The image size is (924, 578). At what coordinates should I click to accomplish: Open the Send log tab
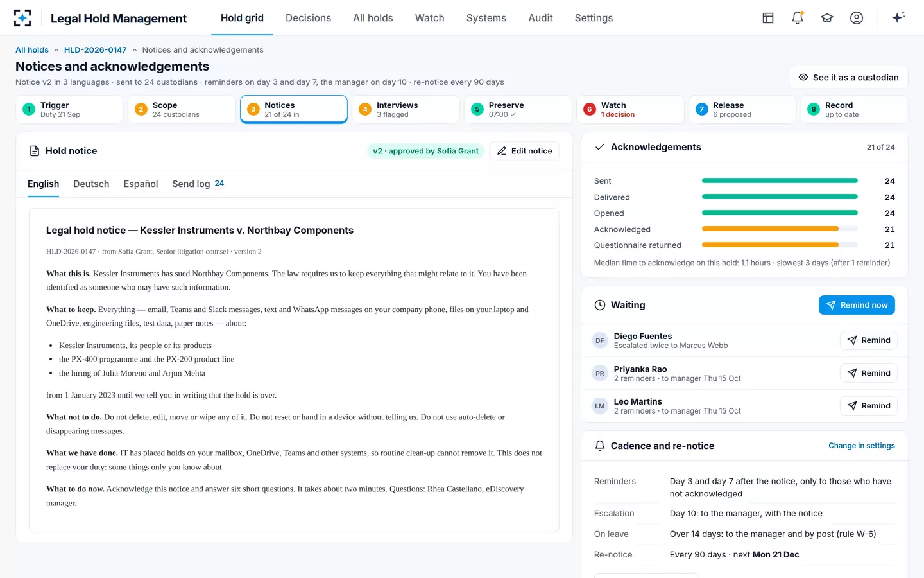(198, 184)
